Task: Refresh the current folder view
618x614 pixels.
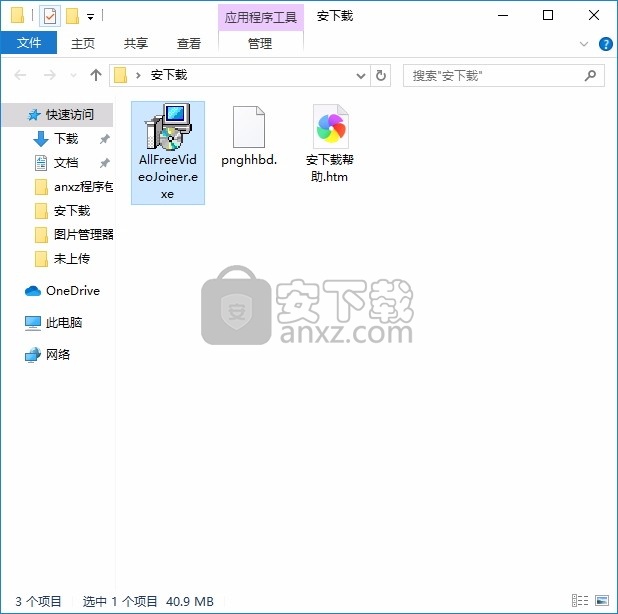Action: (381, 75)
